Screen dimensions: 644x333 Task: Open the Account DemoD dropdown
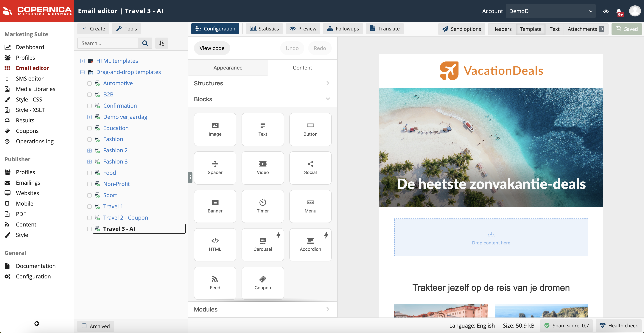tap(550, 11)
